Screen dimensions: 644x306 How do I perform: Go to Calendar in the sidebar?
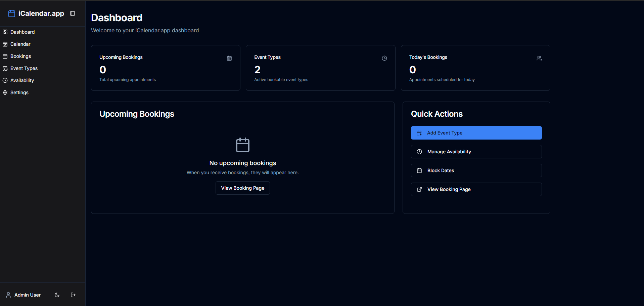click(20, 44)
